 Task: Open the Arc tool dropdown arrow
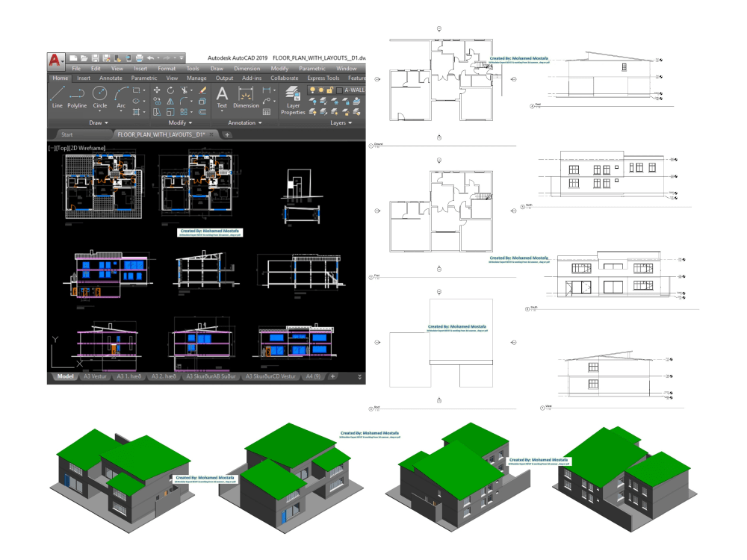pyautogui.click(x=121, y=111)
